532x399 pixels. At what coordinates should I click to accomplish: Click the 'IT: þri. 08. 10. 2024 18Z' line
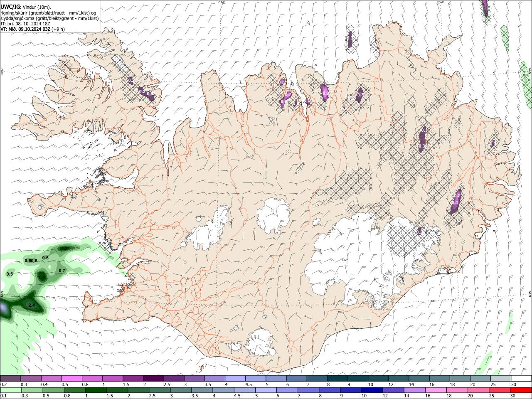(26, 24)
